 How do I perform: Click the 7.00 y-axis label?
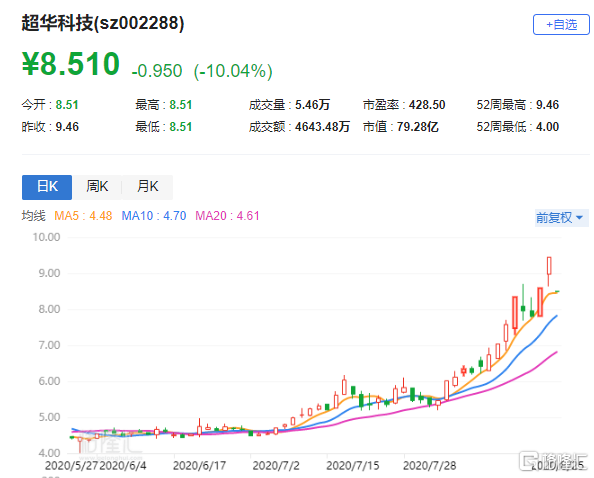tap(49, 345)
